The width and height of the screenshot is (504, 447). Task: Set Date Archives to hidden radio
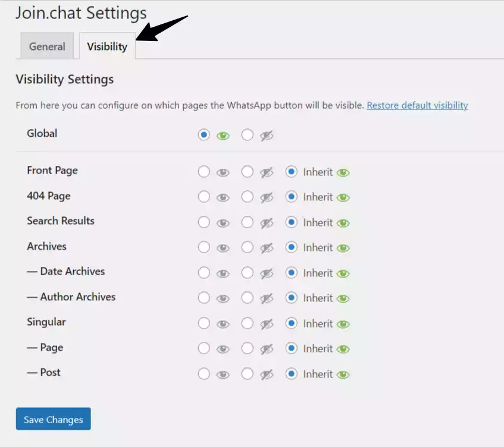[247, 273]
